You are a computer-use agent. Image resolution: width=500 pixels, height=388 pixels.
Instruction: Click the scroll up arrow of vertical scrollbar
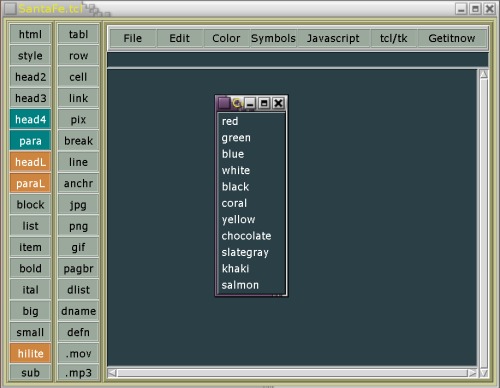point(484,74)
